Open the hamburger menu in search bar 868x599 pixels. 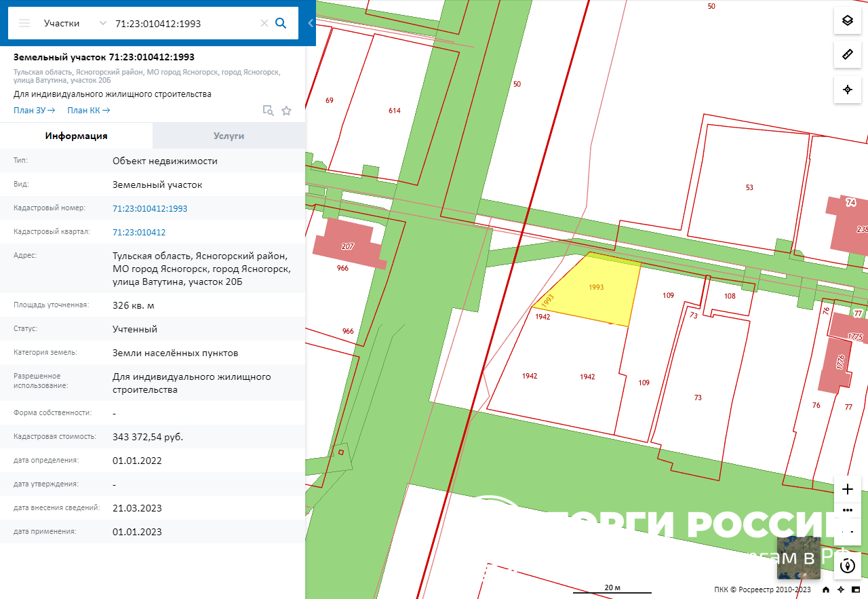click(24, 23)
